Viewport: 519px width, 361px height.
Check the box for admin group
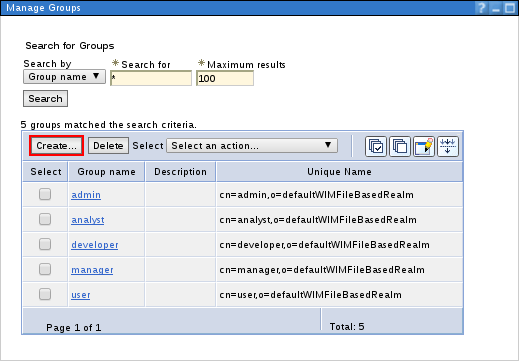[x=45, y=194]
